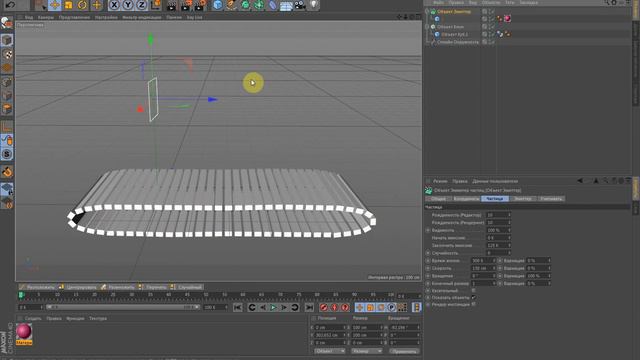Click the tweak mouse icon

(7, 140)
